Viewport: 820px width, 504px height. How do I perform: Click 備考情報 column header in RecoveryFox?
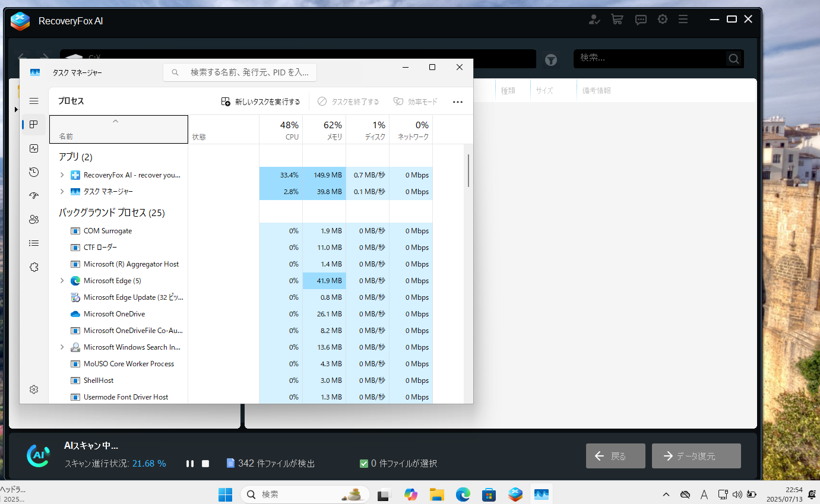[x=597, y=91]
